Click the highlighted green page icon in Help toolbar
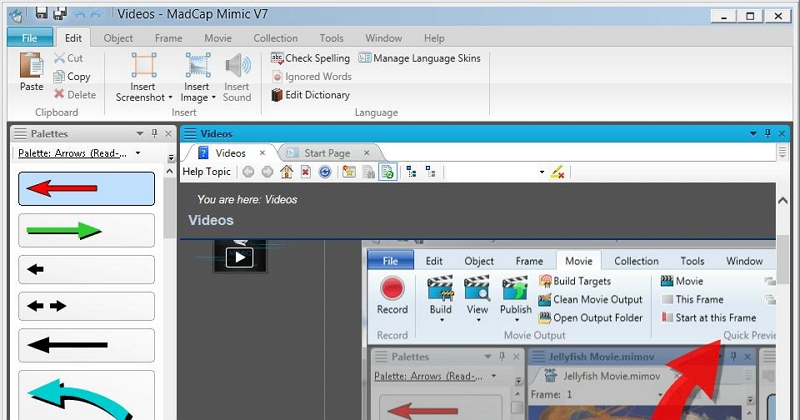 tap(388, 172)
